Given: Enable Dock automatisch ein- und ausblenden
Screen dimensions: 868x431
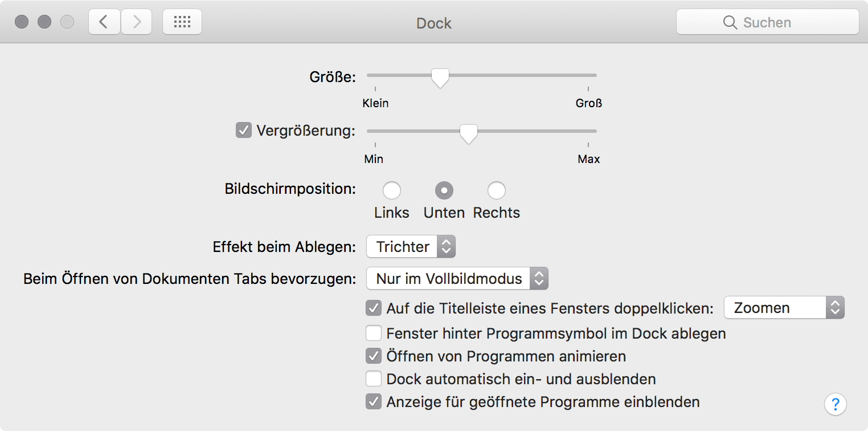Looking at the screenshot, I should pos(374,379).
